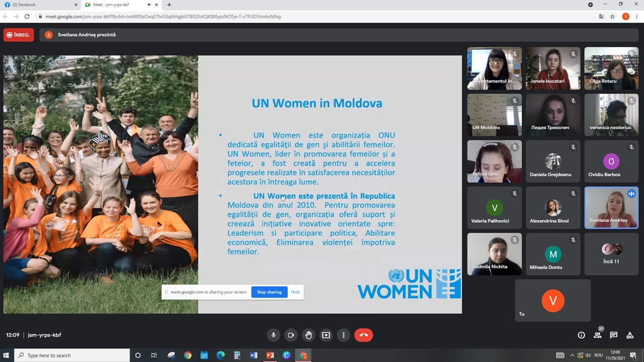Open Chrome profile avatar V
Image resolution: width=644 pixels, height=362 pixels.
[x=625, y=17]
